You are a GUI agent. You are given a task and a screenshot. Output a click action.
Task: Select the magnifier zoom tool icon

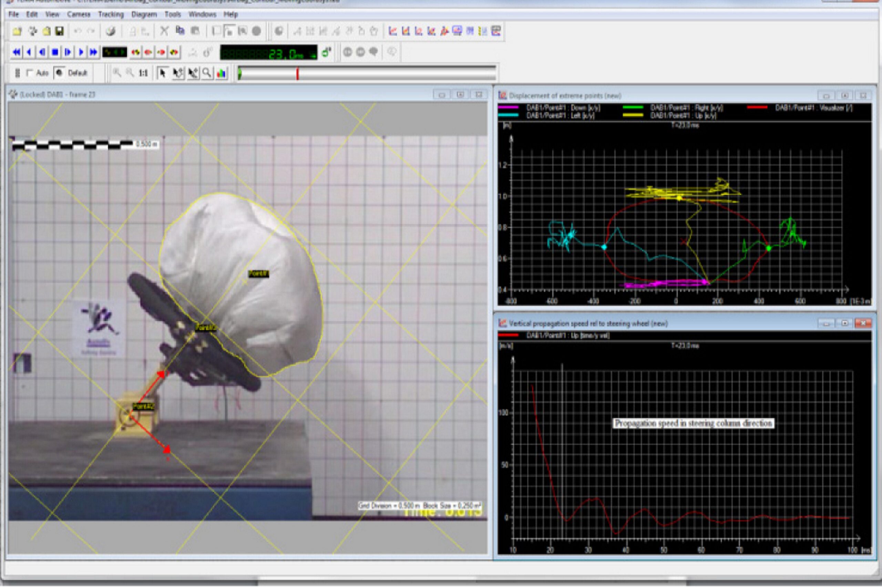click(x=207, y=73)
